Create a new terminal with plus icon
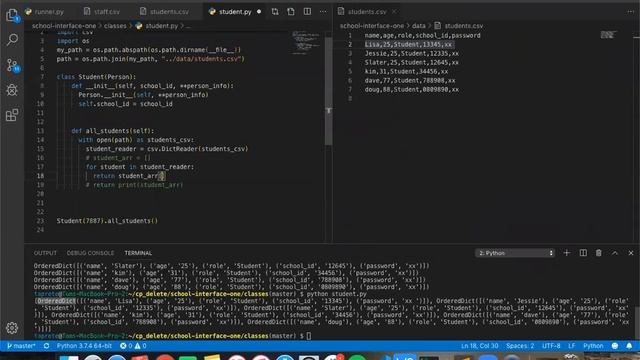640x360 pixels. coord(567,253)
